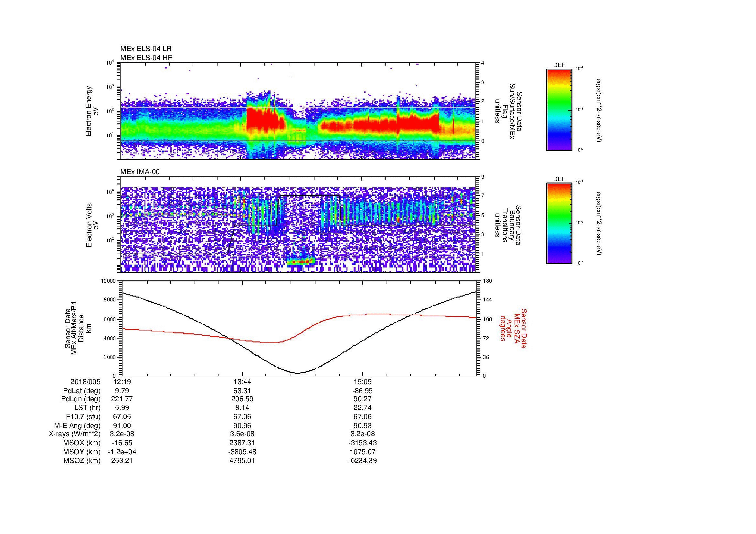
Task: Click the MSOZ value 253.21
Action: (122, 461)
